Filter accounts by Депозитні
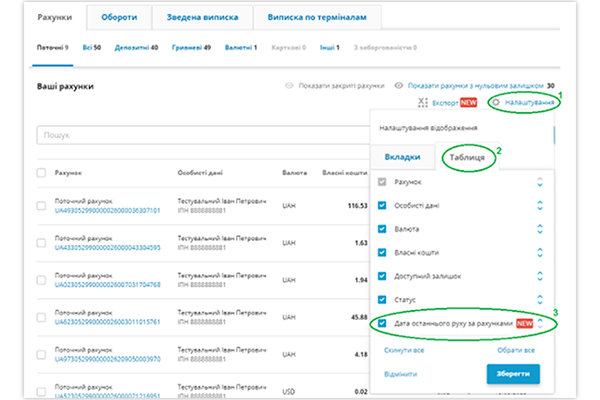Viewport: 600px width, 400px height. 136,47
